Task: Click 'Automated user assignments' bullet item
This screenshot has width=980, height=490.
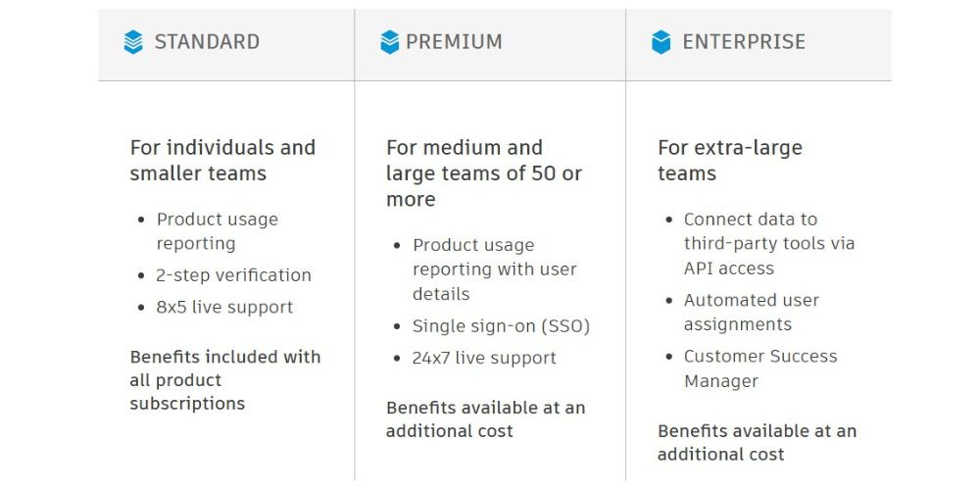Action: [751, 312]
